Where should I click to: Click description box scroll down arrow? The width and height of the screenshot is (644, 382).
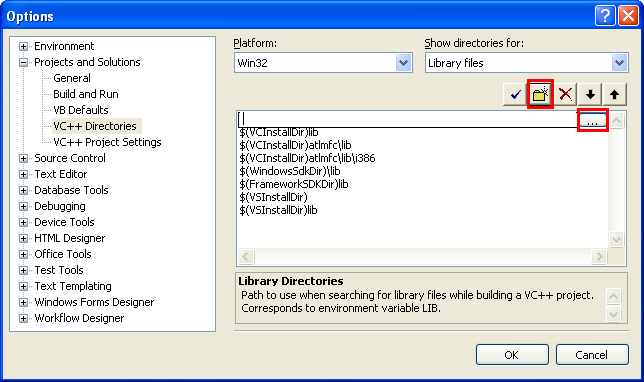[614, 315]
